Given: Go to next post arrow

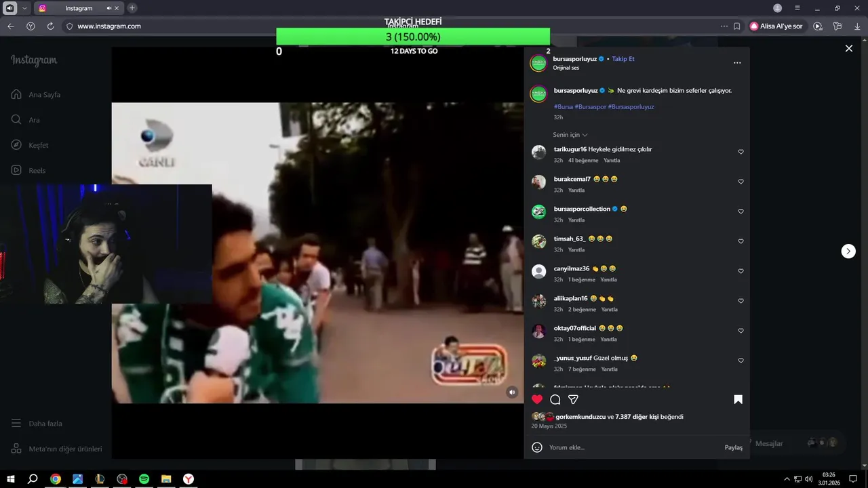Looking at the screenshot, I should 848,251.
